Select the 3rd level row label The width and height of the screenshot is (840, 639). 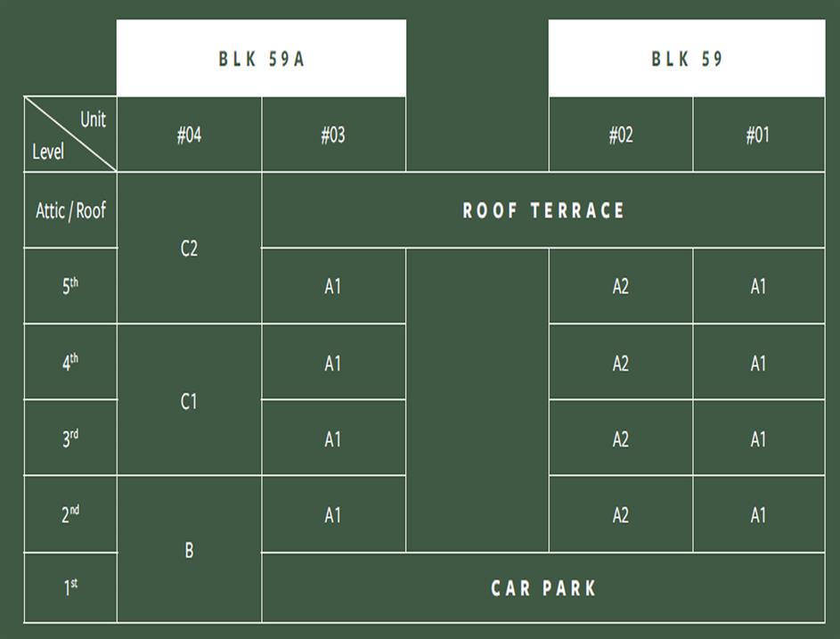click(x=70, y=438)
